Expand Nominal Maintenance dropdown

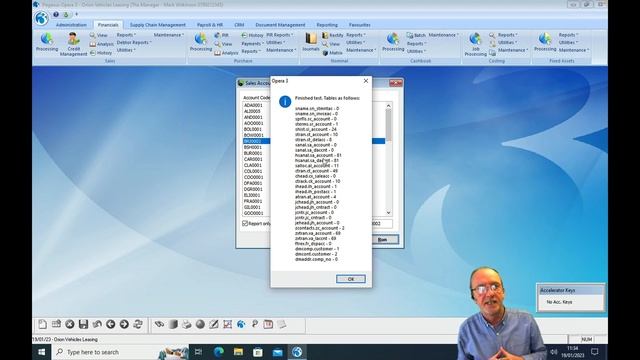click(361, 50)
